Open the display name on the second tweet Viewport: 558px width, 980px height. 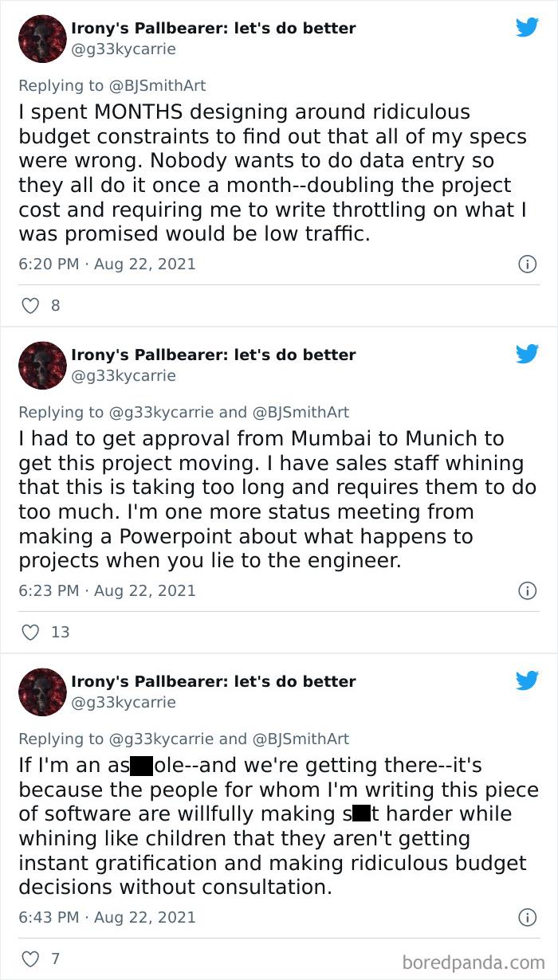pos(214,355)
